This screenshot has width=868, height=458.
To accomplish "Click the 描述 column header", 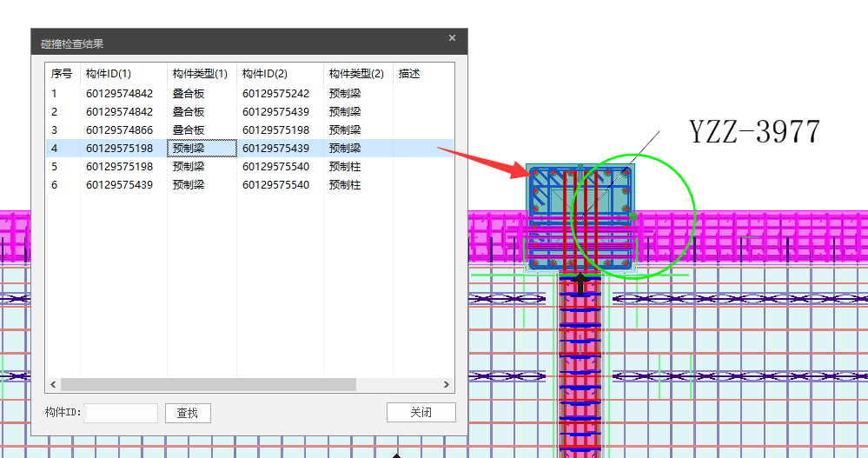I will pos(409,74).
